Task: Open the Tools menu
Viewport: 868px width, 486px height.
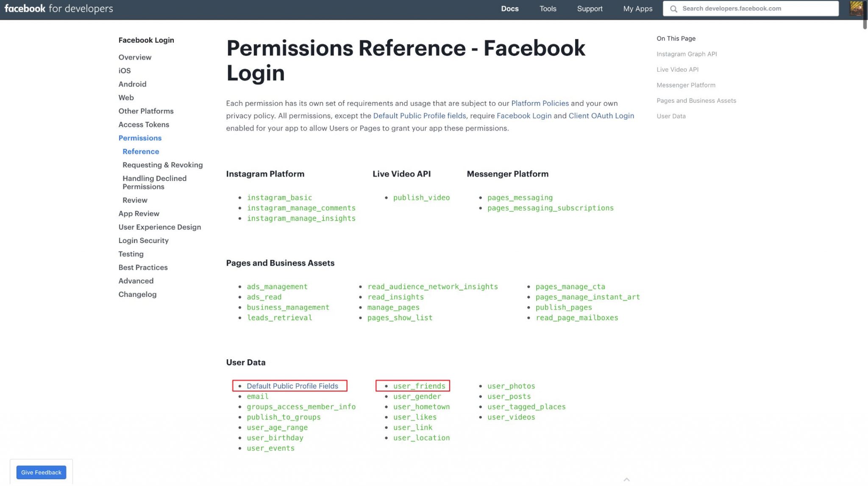Action: click(x=548, y=8)
